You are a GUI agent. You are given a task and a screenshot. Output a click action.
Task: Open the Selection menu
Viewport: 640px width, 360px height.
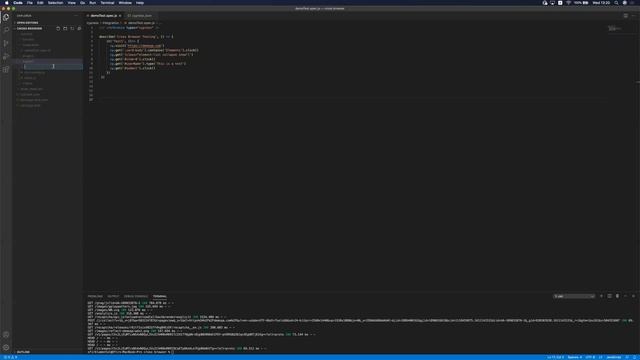(x=55, y=2)
